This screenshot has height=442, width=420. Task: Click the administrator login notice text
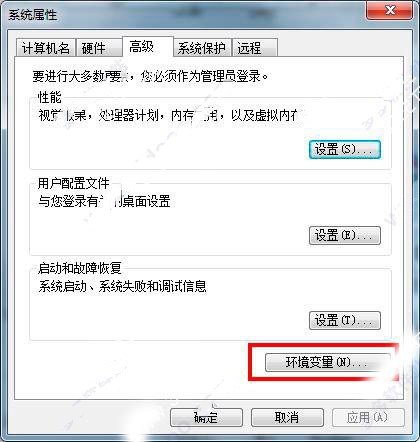pos(150,76)
